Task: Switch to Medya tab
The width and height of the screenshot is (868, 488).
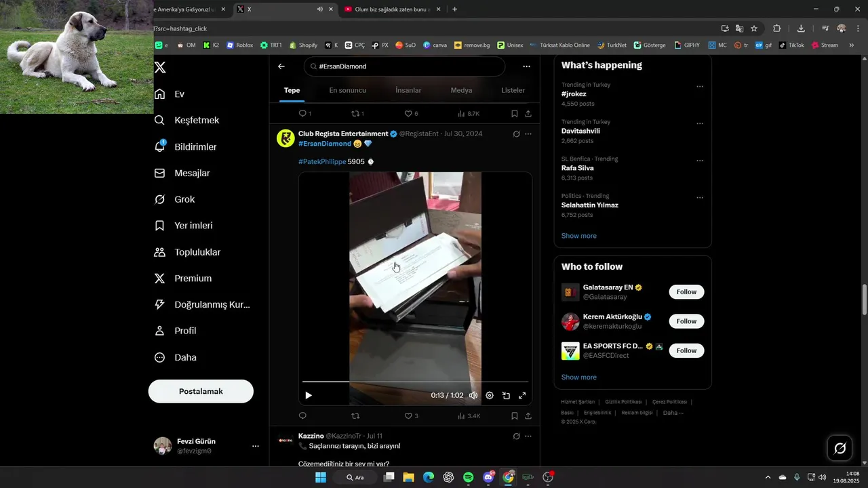Action: [462, 90]
